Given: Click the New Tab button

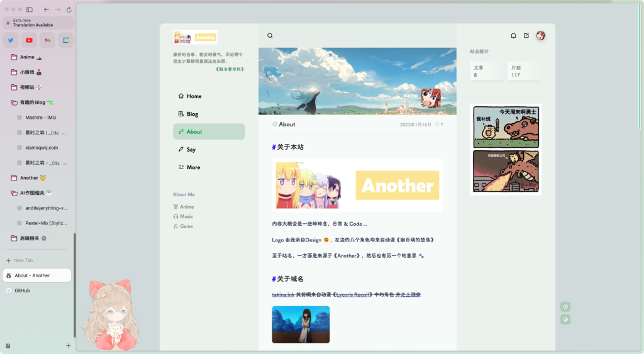Looking at the screenshot, I should tap(23, 260).
